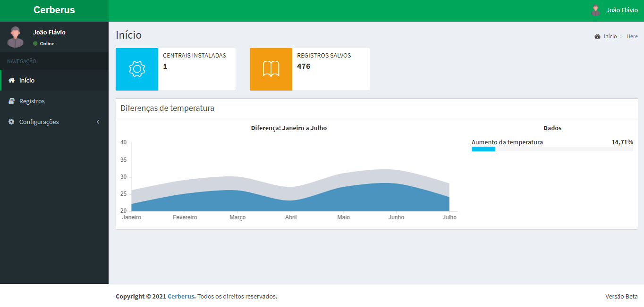644x307 pixels.
Task: Click the book icon beside Registros
Action: coord(12,101)
